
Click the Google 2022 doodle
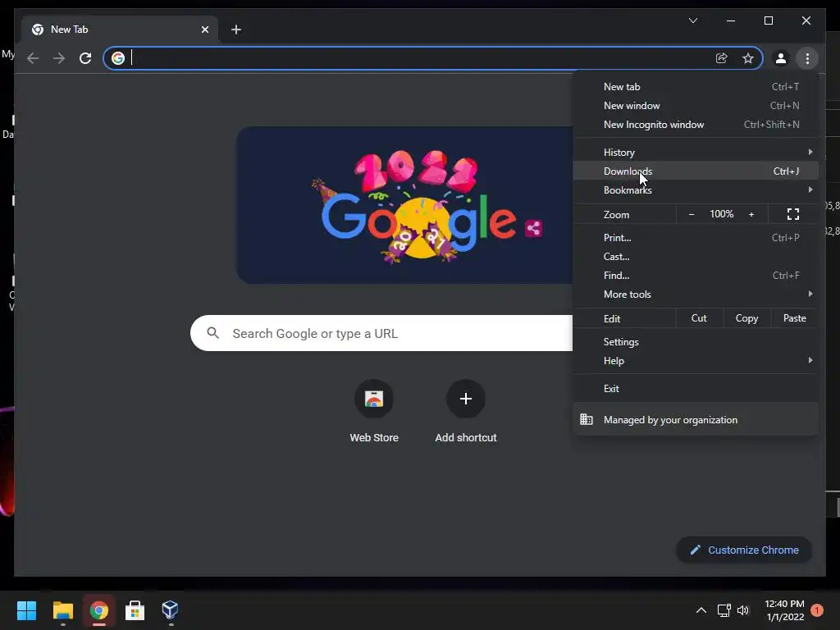click(x=404, y=205)
